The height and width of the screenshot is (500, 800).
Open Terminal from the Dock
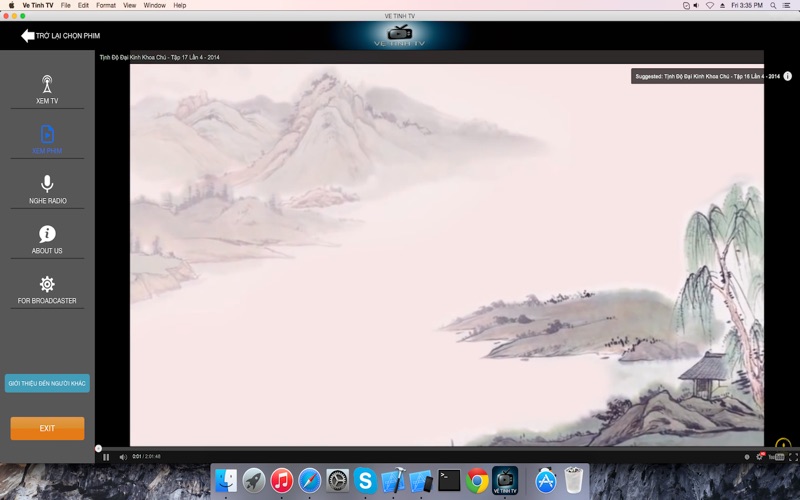(449, 481)
